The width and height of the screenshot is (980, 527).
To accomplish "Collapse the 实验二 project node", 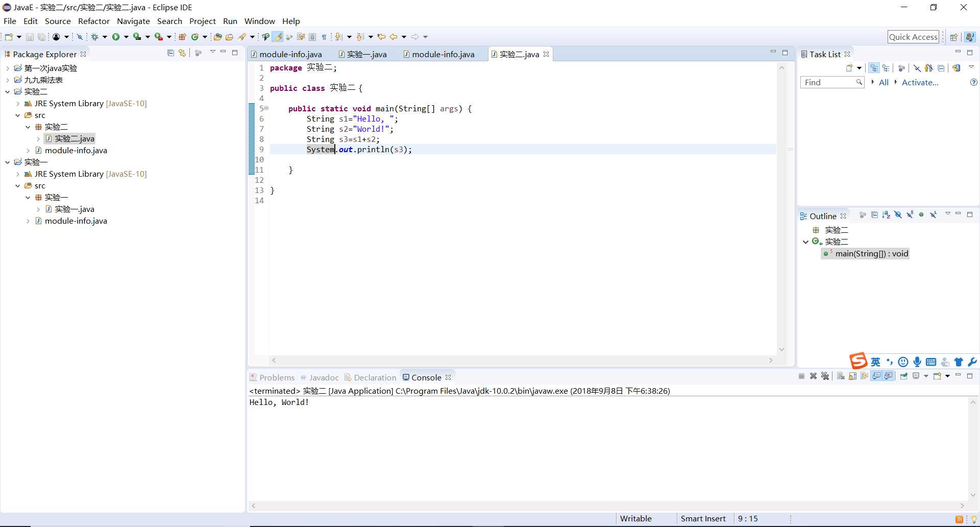I will 8,91.
